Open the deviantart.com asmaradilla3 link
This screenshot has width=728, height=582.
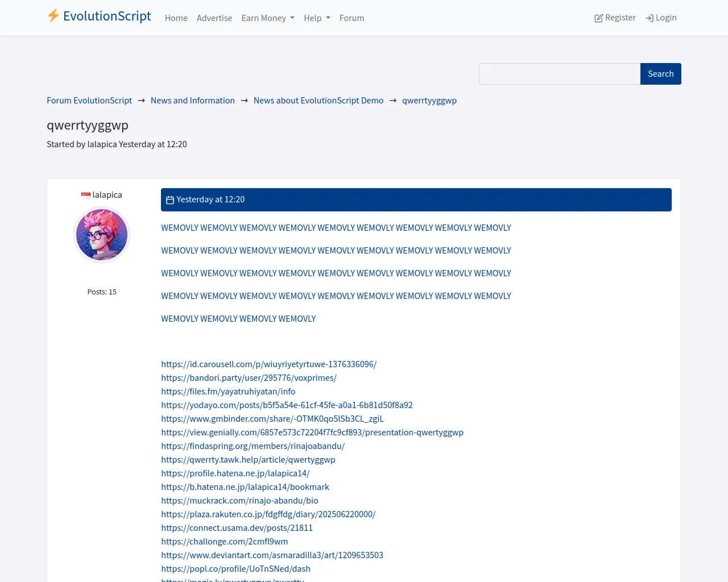272,555
